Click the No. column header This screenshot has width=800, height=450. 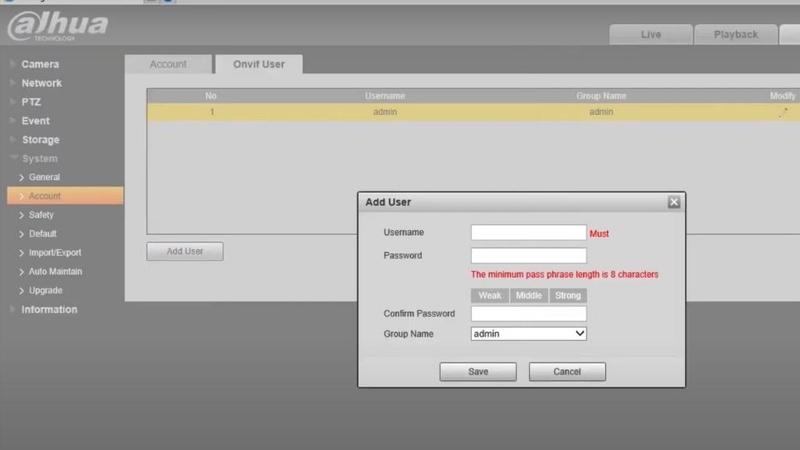[x=211, y=96]
